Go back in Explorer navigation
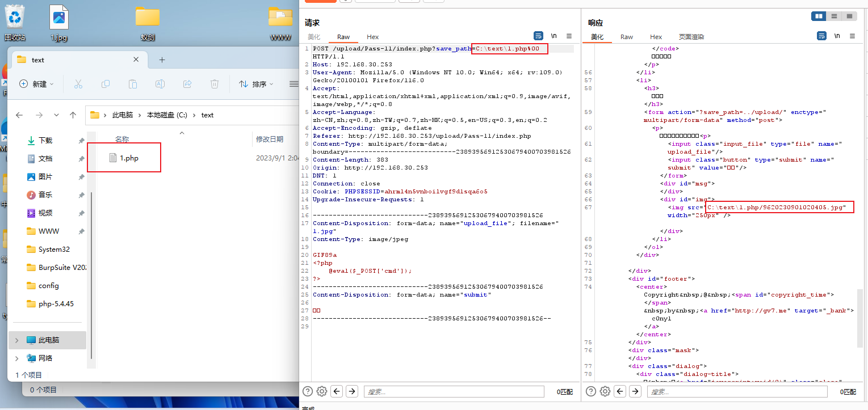 [x=19, y=115]
